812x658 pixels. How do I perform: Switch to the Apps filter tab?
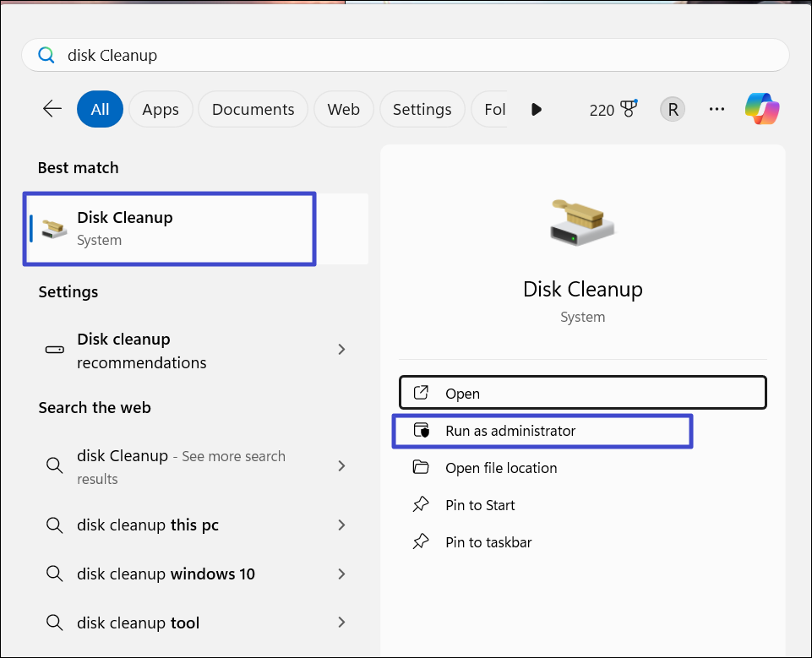pos(161,109)
